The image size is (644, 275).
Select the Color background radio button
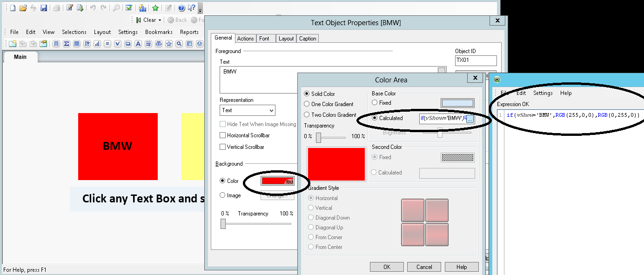point(222,181)
